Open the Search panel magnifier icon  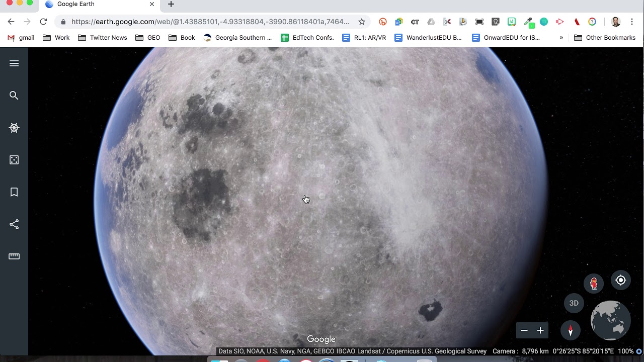point(14,96)
